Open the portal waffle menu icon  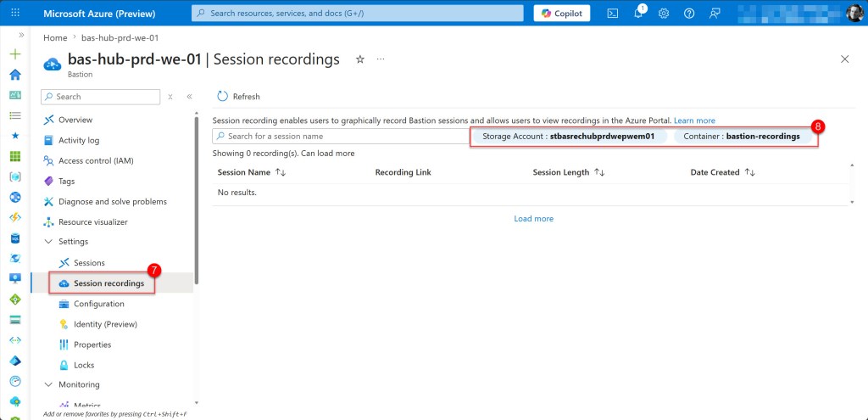[14, 14]
